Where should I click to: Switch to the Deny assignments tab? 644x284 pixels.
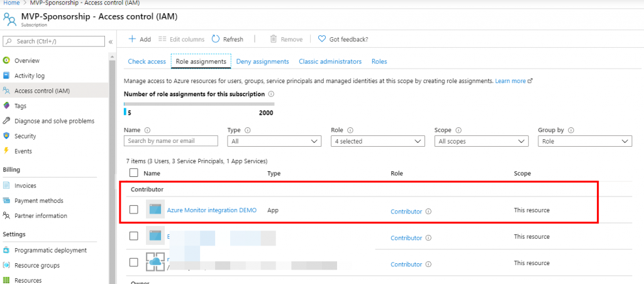[x=262, y=61]
